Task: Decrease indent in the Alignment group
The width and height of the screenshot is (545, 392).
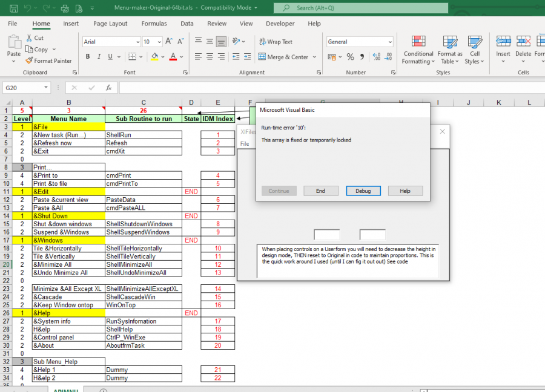Action: coord(236,57)
